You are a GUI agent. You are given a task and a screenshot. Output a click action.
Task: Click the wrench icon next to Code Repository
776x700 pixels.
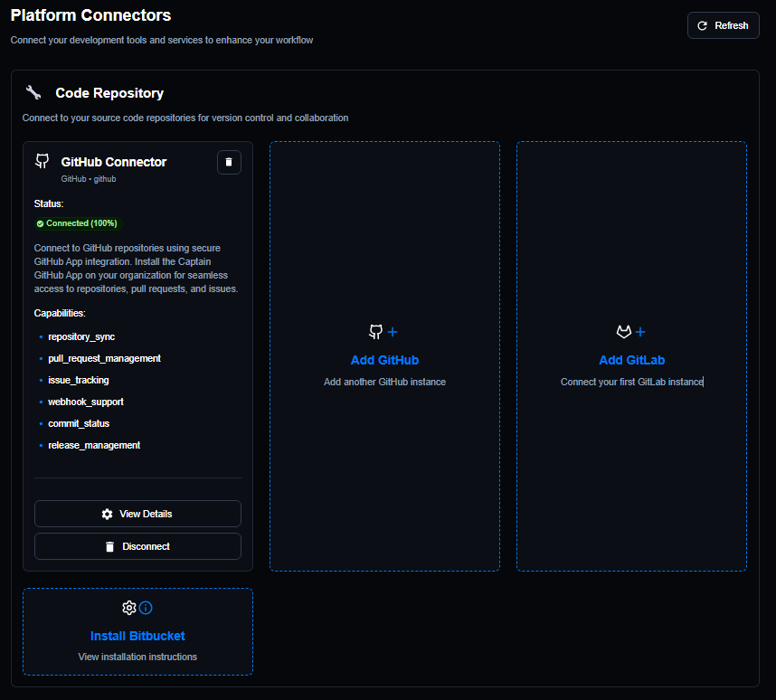click(33, 92)
